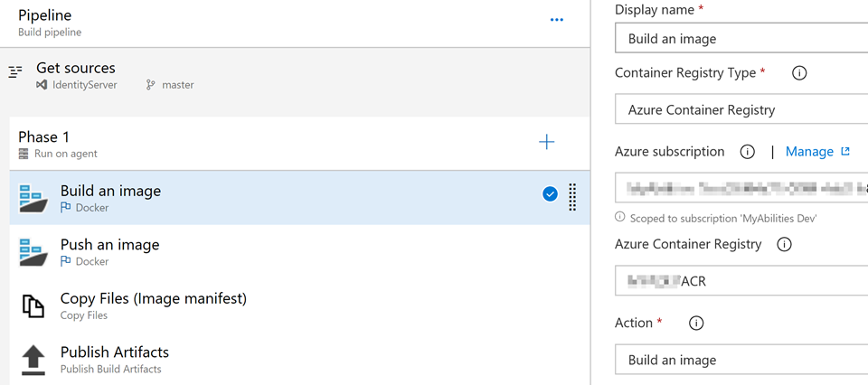
Task: Open the Container Registry Type dropdown
Action: 741,109
